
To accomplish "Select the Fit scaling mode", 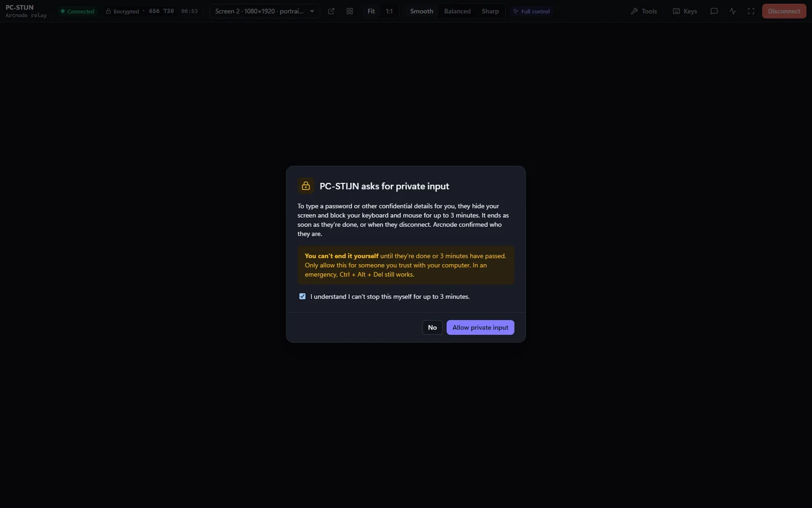I will pos(371,11).
